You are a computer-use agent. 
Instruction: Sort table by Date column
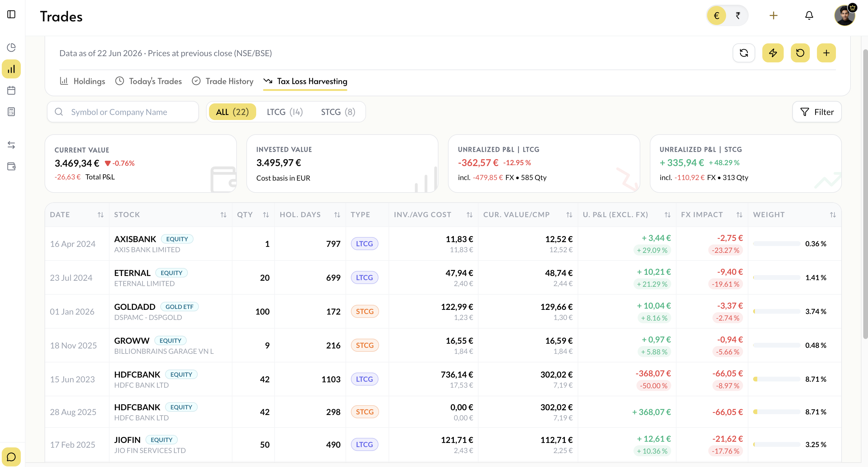pos(100,215)
